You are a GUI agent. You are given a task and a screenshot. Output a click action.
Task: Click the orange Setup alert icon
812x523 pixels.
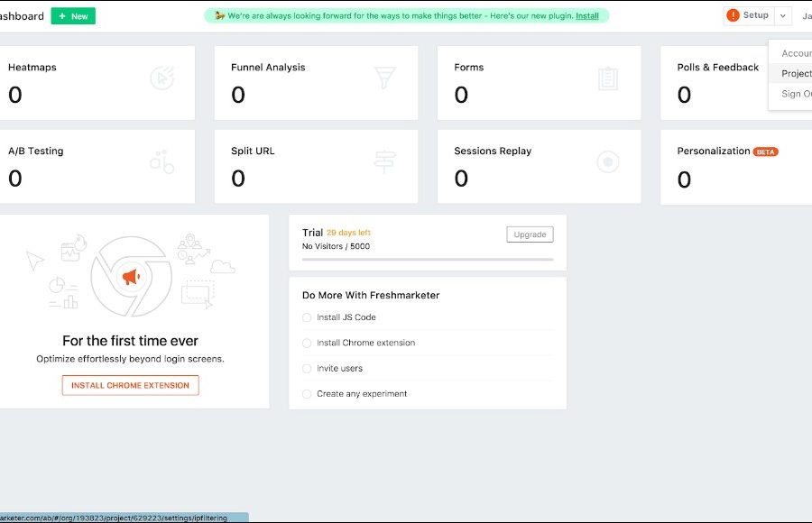733,15
